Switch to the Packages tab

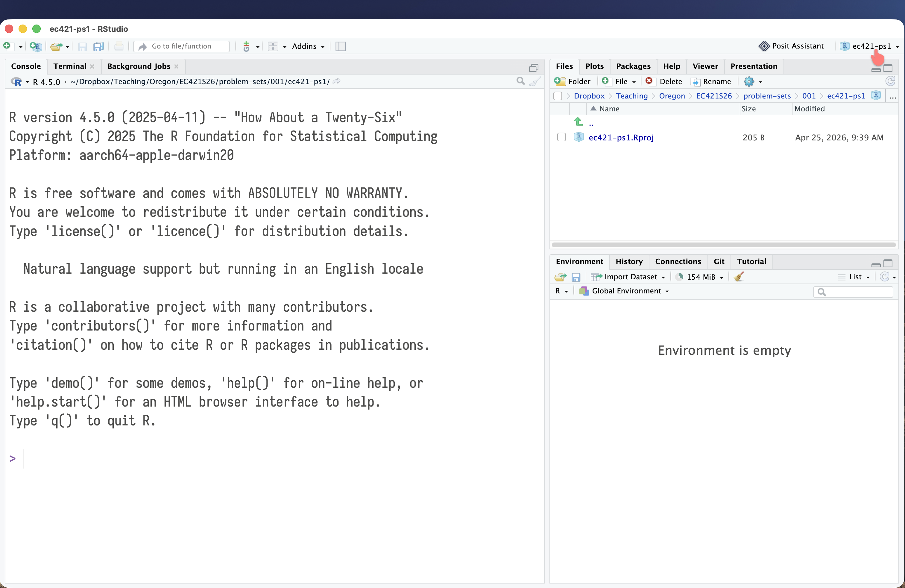633,66
